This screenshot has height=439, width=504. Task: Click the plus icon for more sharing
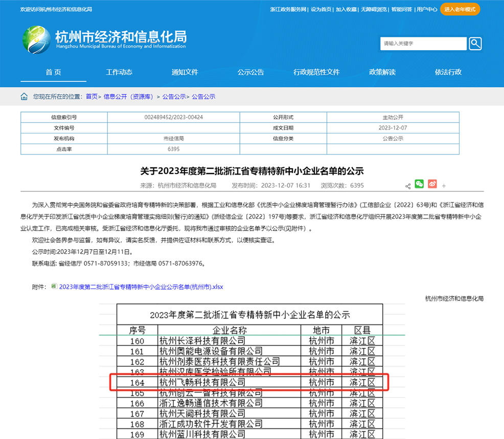pyautogui.click(x=444, y=186)
